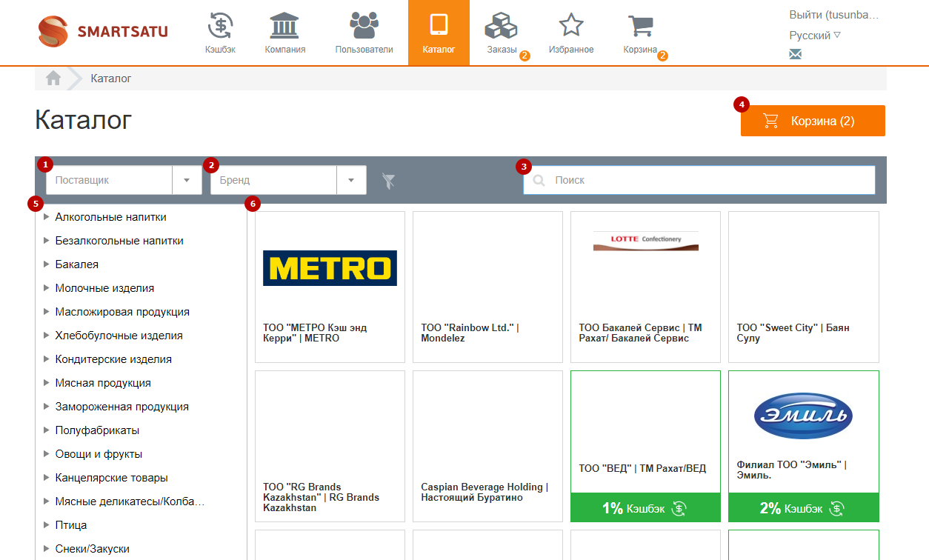The image size is (929, 560).
Task: Select Мясные деликатесы/Колба… category
Action: [130, 501]
